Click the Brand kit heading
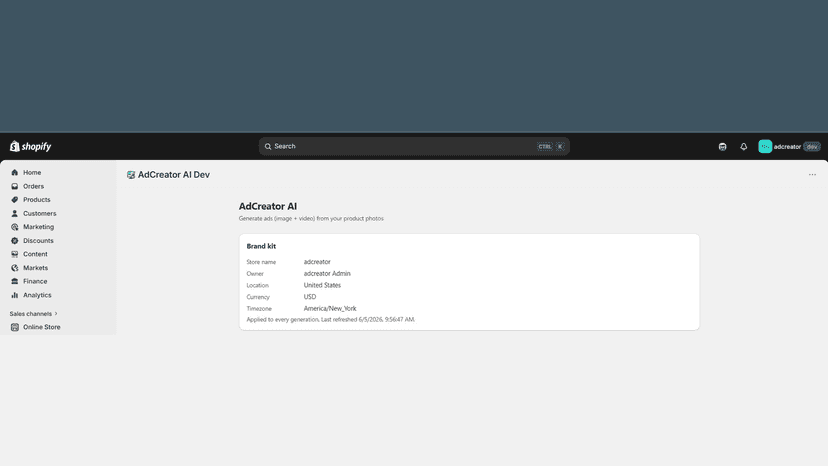This screenshot has height=466, width=828. coord(261,246)
